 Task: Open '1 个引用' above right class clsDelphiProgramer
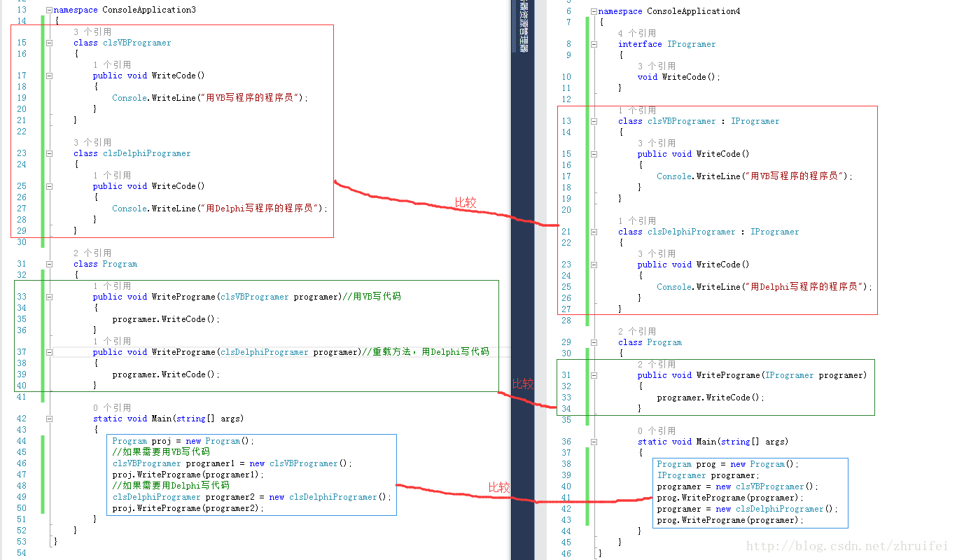pyautogui.click(x=637, y=220)
